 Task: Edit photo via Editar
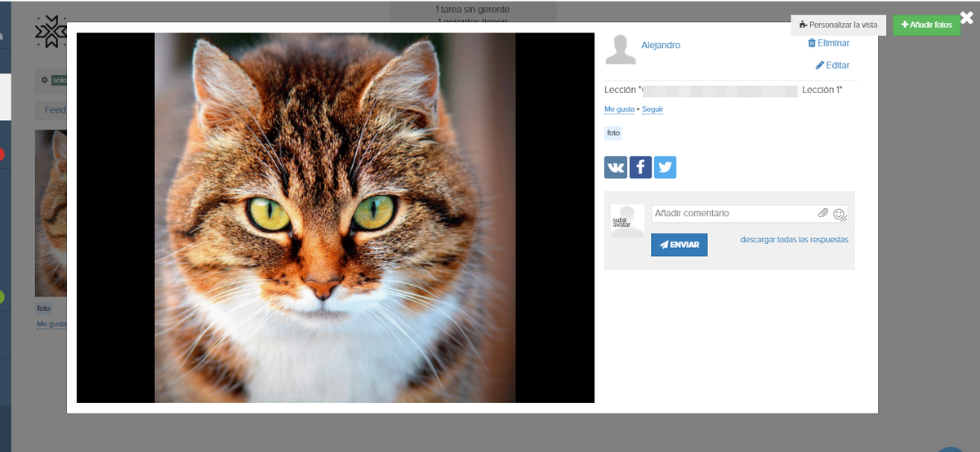coord(832,65)
